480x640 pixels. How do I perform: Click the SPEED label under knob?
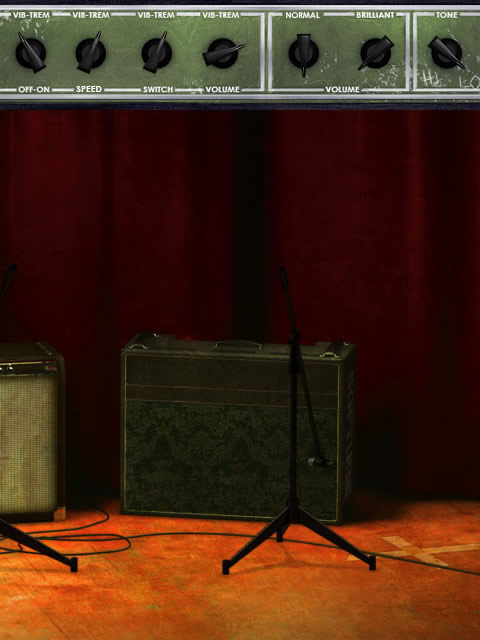click(89, 89)
